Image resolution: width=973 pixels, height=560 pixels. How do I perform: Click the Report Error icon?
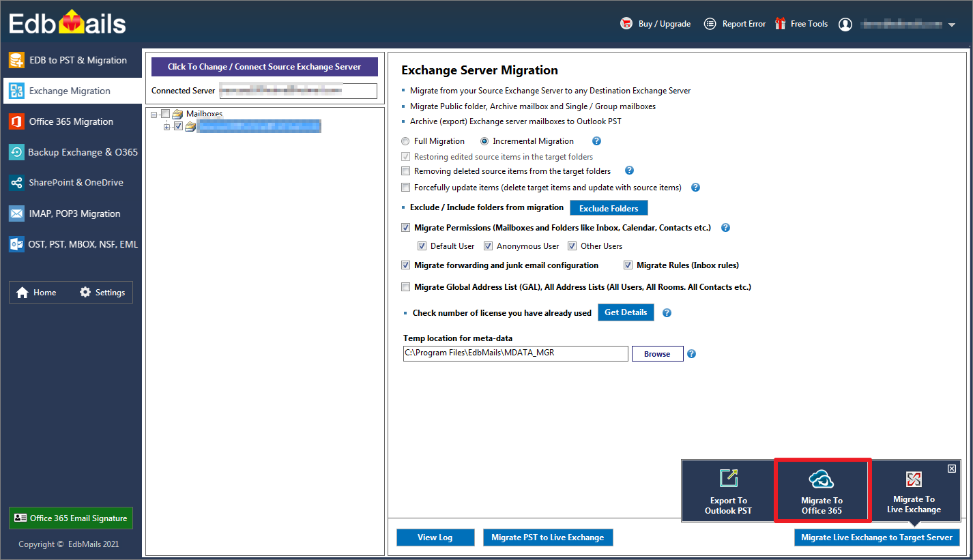pyautogui.click(x=710, y=24)
